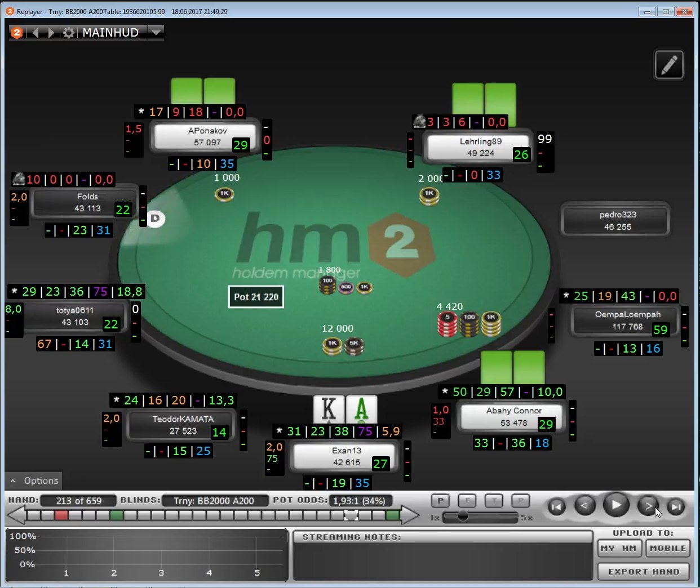The width and height of the screenshot is (700, 588).
Task: Click Abahy Connor's face-down cards
Action: [512, 367]
